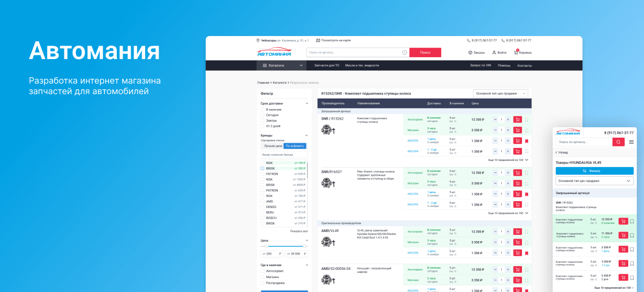Tap Назад back link in mobile view

pos(561,152)
